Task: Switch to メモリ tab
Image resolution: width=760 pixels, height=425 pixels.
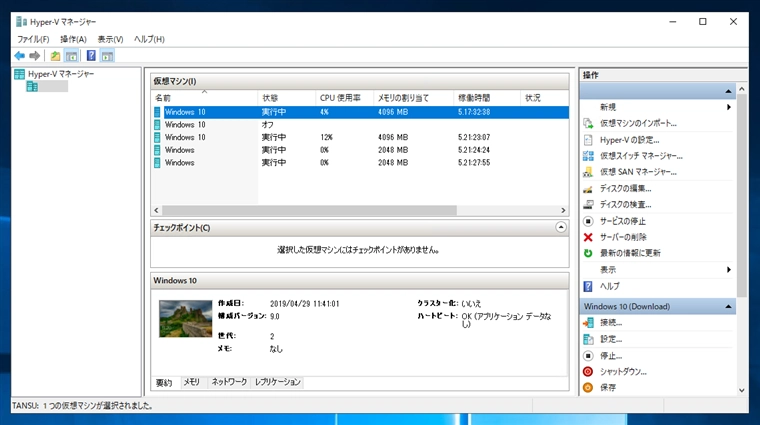Action: 192,382
